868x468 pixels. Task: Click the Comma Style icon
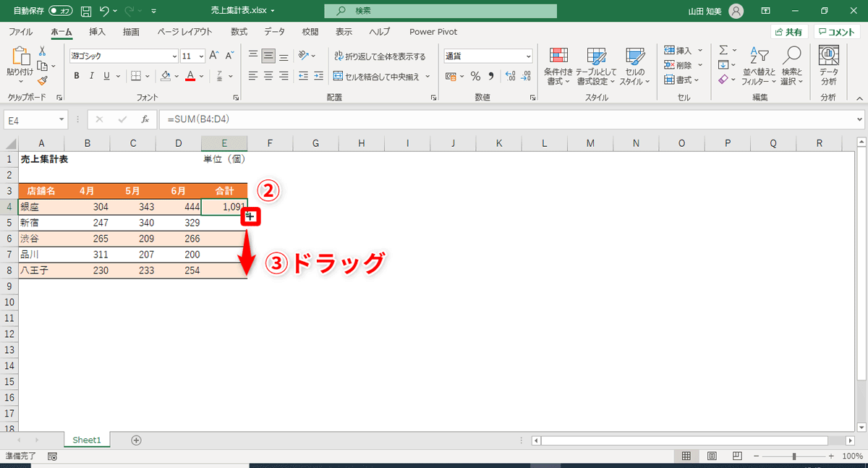pos(491,76)
